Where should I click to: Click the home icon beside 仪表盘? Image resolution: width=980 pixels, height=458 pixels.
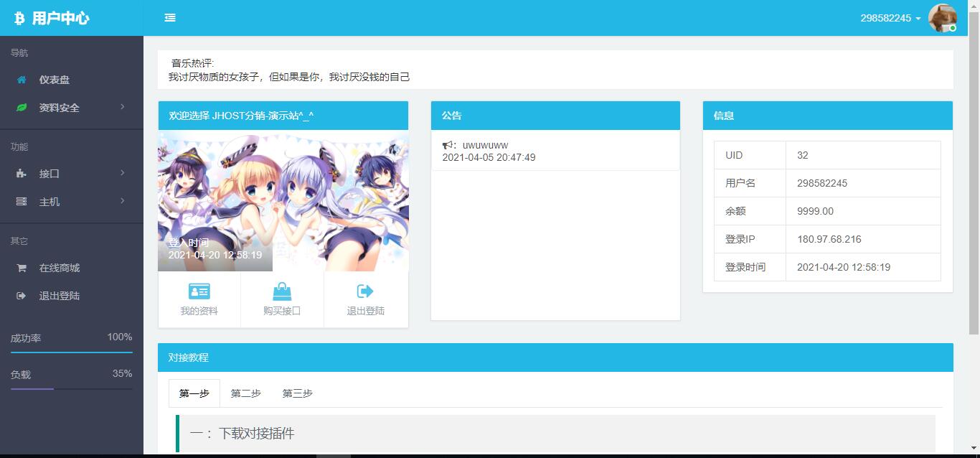22,80
